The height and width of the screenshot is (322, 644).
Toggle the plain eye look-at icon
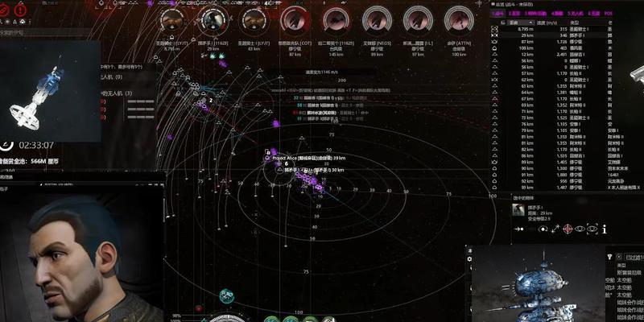pyautogui.click(x=580, y=229)
